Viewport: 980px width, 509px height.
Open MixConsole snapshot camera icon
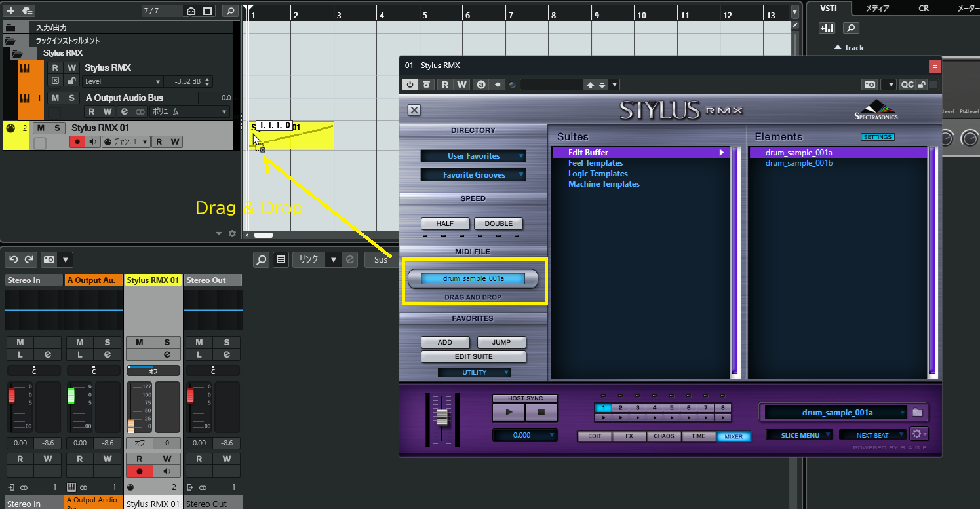click(x=49, y=260)
